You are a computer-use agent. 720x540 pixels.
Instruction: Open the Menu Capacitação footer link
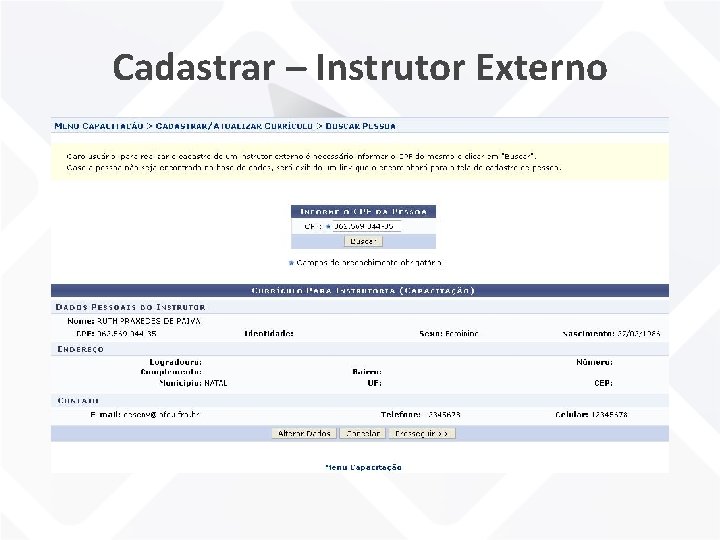(363, 467)
